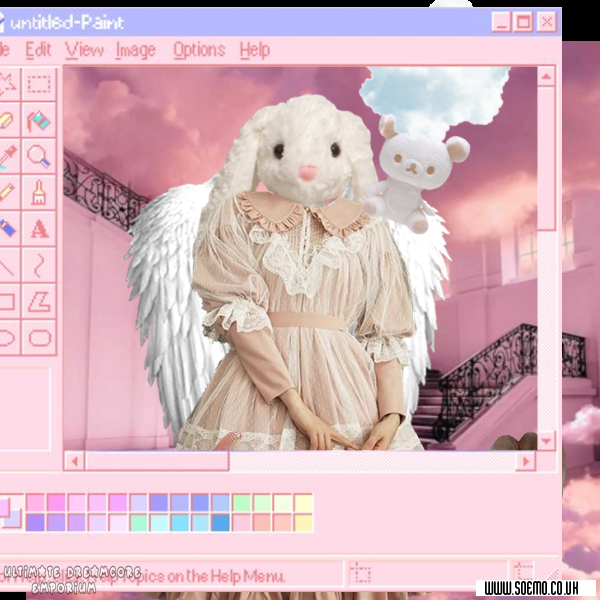Select the rectangular Select tool
The image size is (600, 600).
tap(39, 84)
